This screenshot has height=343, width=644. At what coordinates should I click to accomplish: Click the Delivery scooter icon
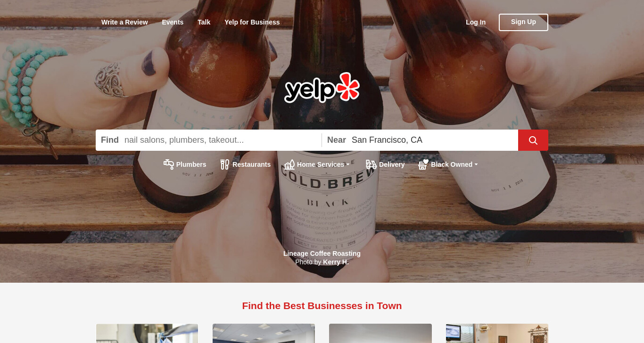[x=372, y=164]
